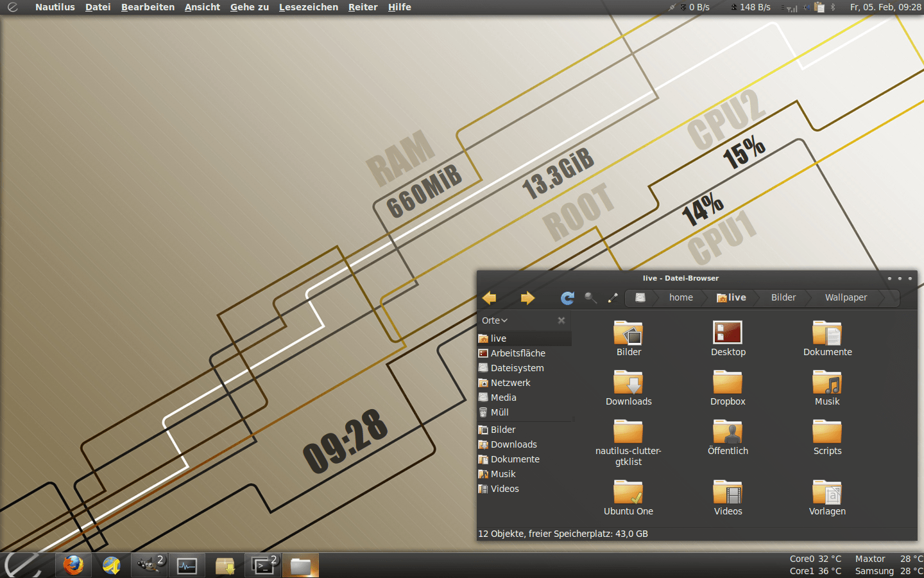Click the back arrow in Nautilus toolbar
The image size is (924, 578).
pos(490,298)
